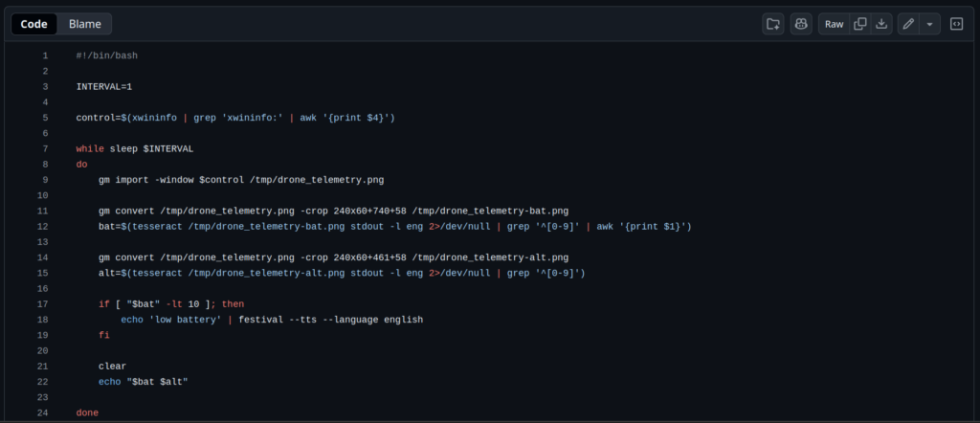The height and width of the screenshot is (423, 980).
Task: Open the symbols panel
Action: click(956, 24)
